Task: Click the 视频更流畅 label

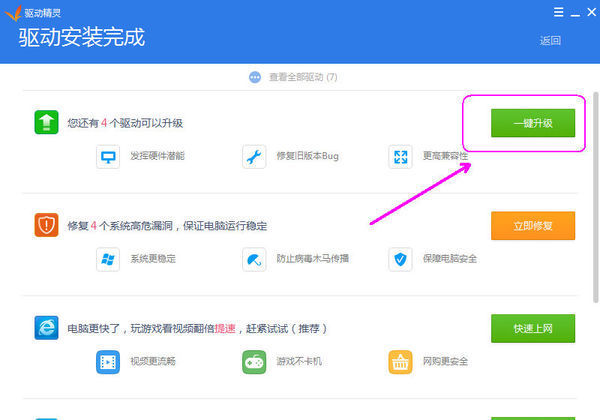Action: [153, 361]
